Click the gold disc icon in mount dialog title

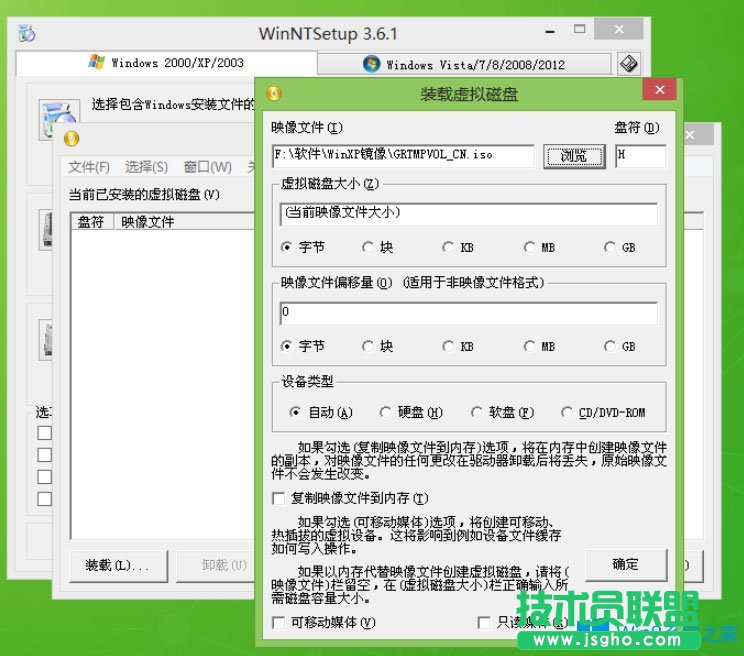click(x=274, y=94)
